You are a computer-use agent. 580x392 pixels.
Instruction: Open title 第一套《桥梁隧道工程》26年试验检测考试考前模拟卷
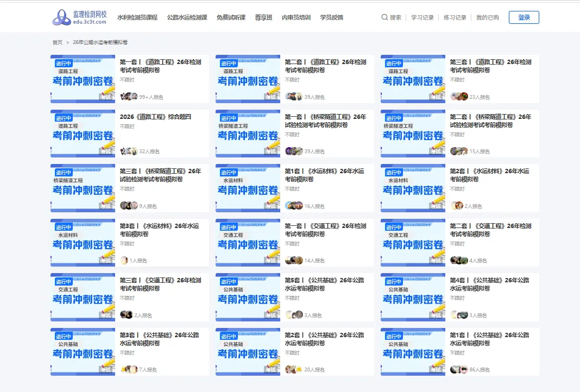click(325, 121)
